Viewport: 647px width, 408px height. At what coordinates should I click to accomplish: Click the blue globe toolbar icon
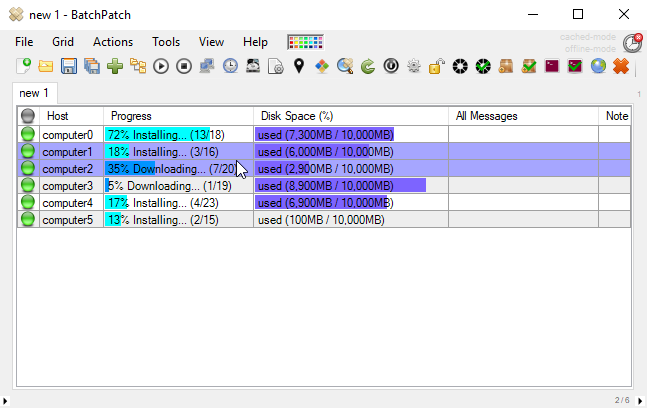point(598,66)
